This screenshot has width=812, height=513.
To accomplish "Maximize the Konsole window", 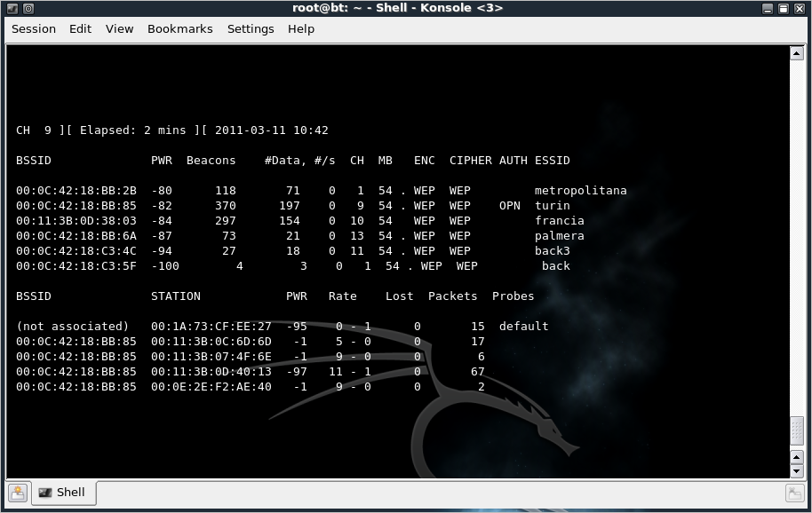I will (784, 8).
